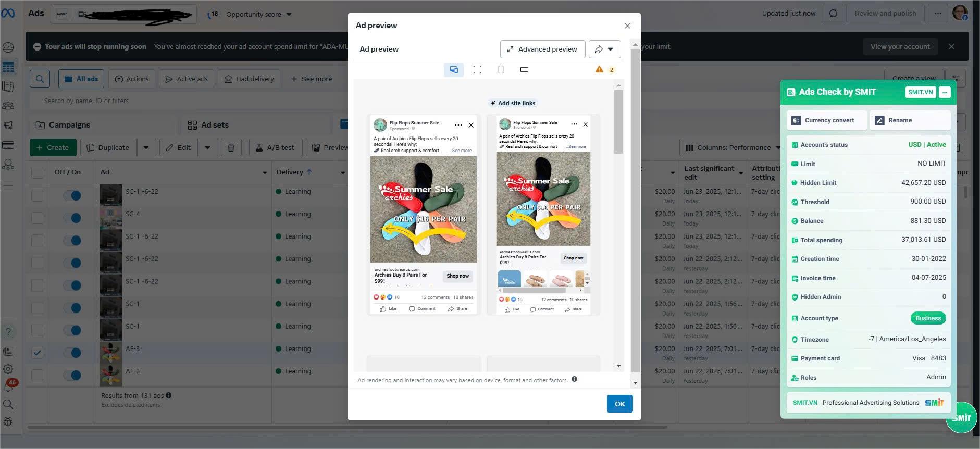Minimize the Ads Check by SMIT panel
The width and height of the screenshot is (980, 449).
pyautogui.click(x=945, y=92)
